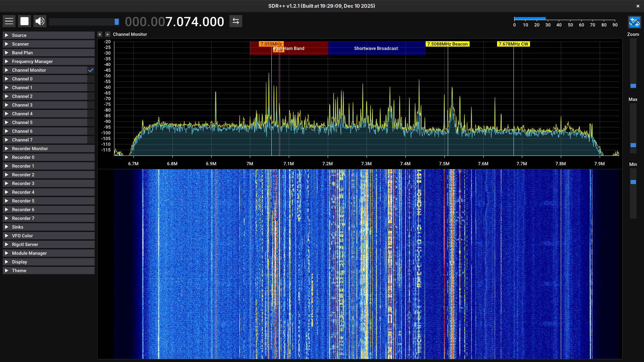Click the Zoom vertical slider handle
The height and width of the screenshot is (362, 644).
(633, 86)
